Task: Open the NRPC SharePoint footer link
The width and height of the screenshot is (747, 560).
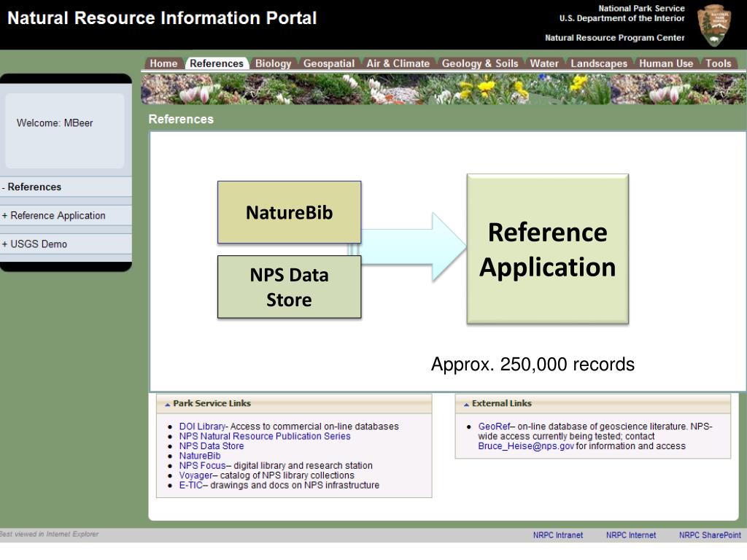Action: (x=710, y=535)
